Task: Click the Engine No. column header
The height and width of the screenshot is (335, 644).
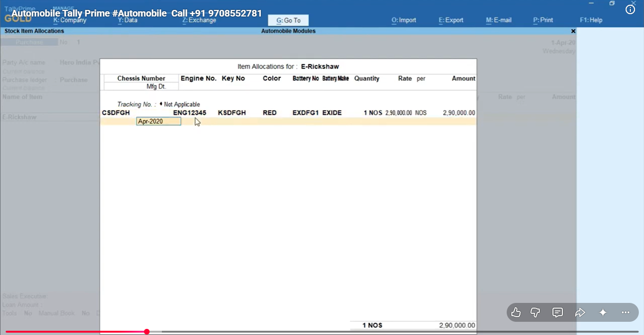Action: pyautogui.click(x=199, y=78)
